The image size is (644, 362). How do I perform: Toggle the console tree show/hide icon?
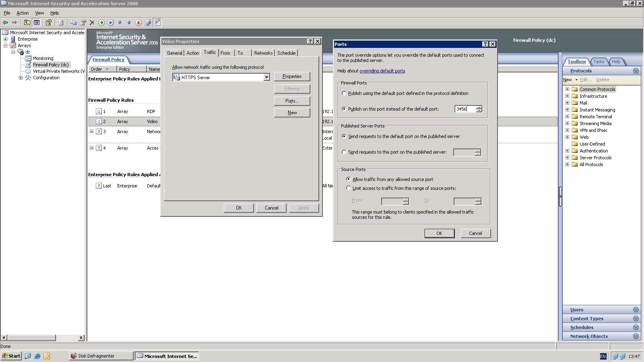click(37, 23)
